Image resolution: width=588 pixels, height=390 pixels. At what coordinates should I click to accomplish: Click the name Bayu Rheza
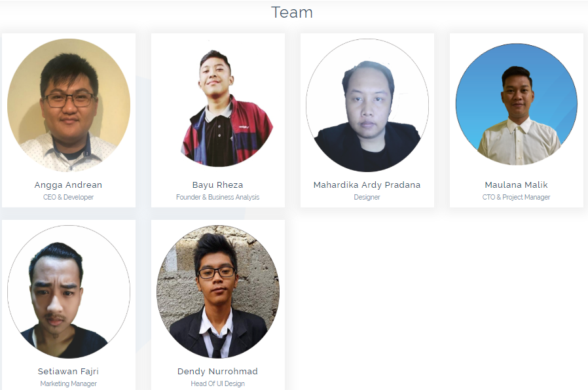[217, 185]
